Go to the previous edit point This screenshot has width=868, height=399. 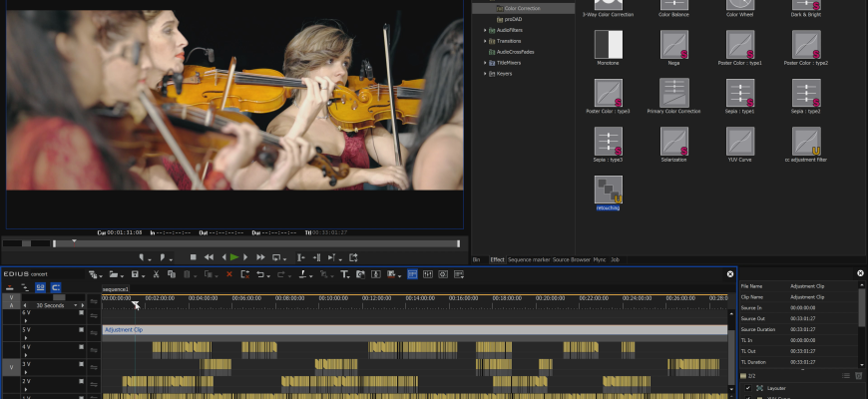pyautogui.click(x=300, y=257)
